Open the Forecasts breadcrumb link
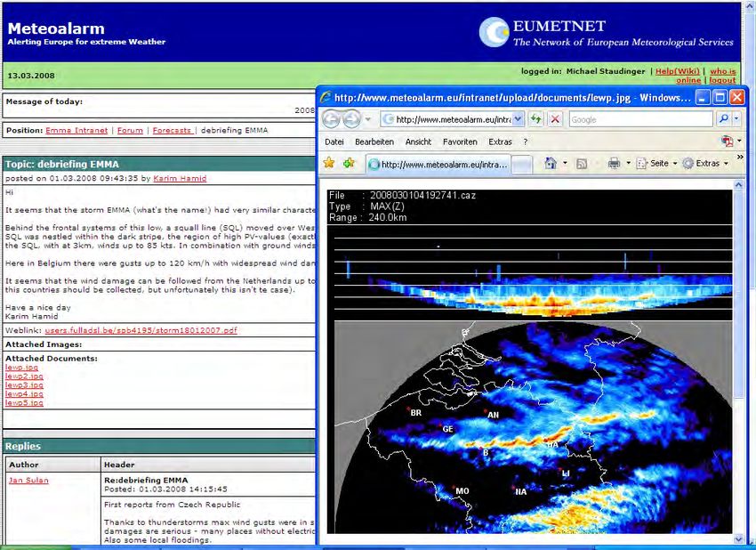756x550 pixels. pos(173,130)
